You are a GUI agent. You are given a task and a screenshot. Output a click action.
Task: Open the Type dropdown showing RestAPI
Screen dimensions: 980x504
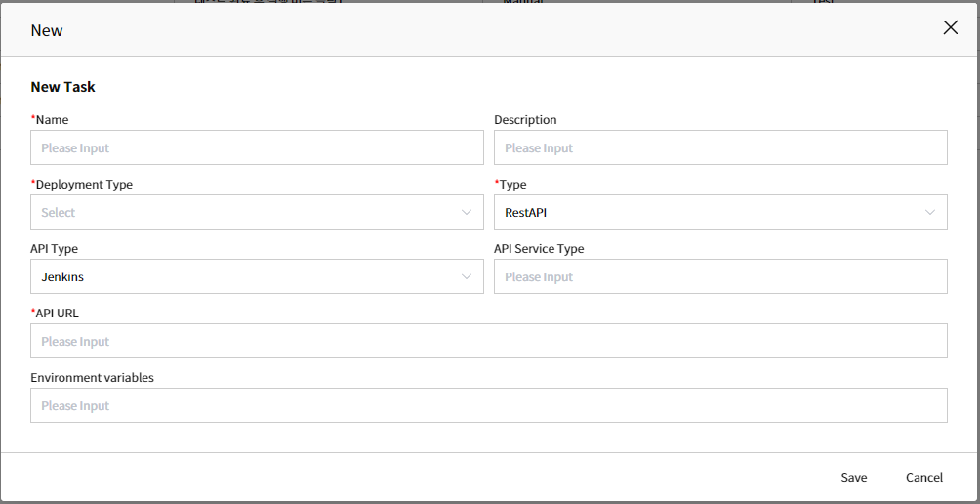click(708, 213)
